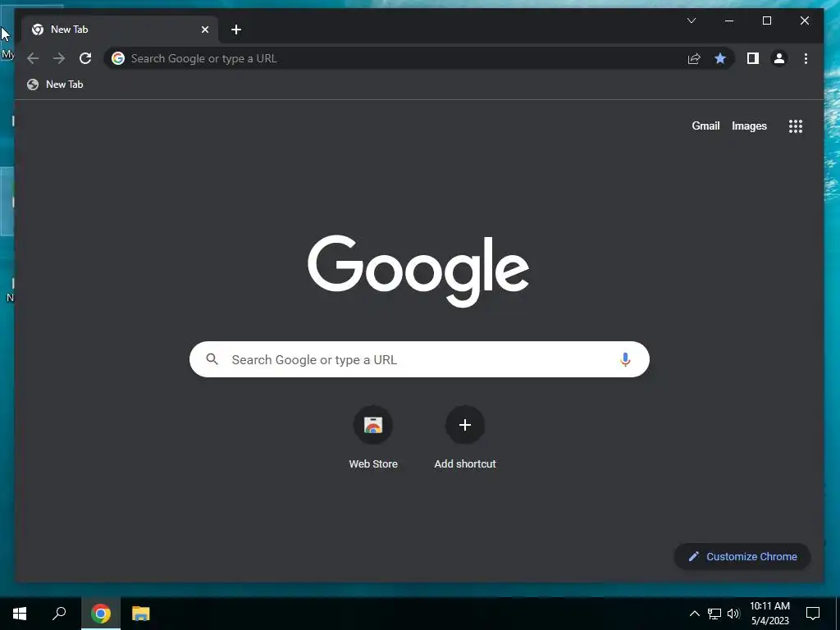Click the Web Store label
This screenshot has height=630, width=840.
pyautogui.click(x=373, y=464)
